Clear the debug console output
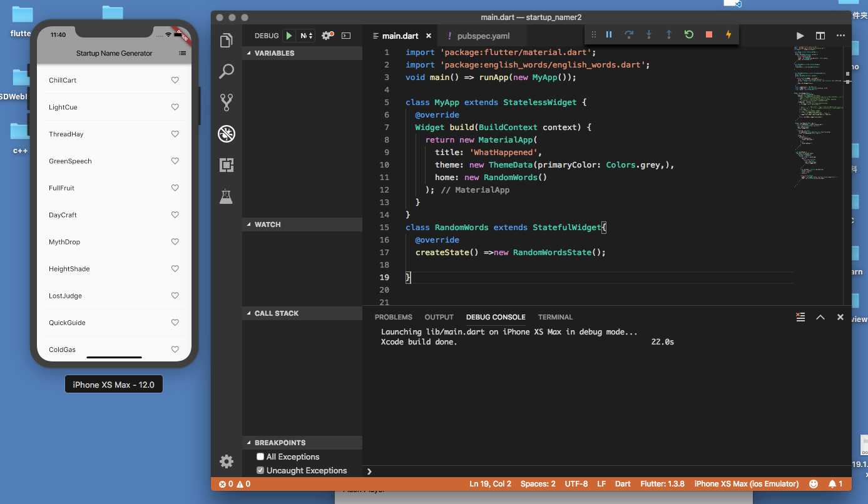The width and height of the screenshot is (868, 504). (x=800, y=317)
